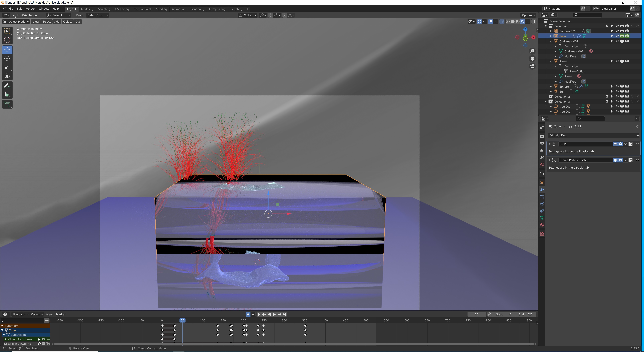Open the Material properties tab
Screen dimensions: 644x352
click(x=542, y=225)
